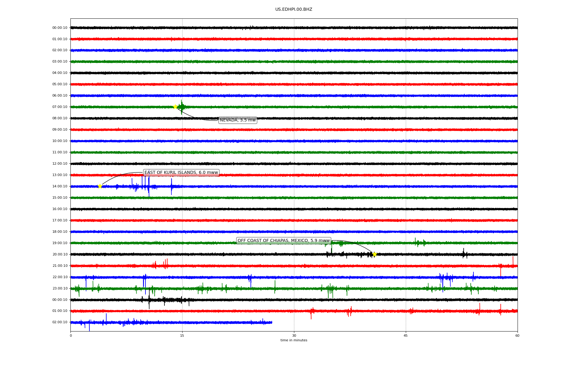588x368 pixels.
Task: Click the 30 tick on the time axis
Action: tap(294, 335)
